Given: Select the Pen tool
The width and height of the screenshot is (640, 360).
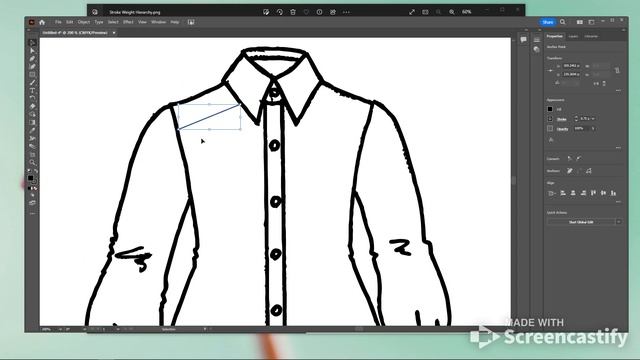Looking at the screenshot, I should tap(33, 59).
